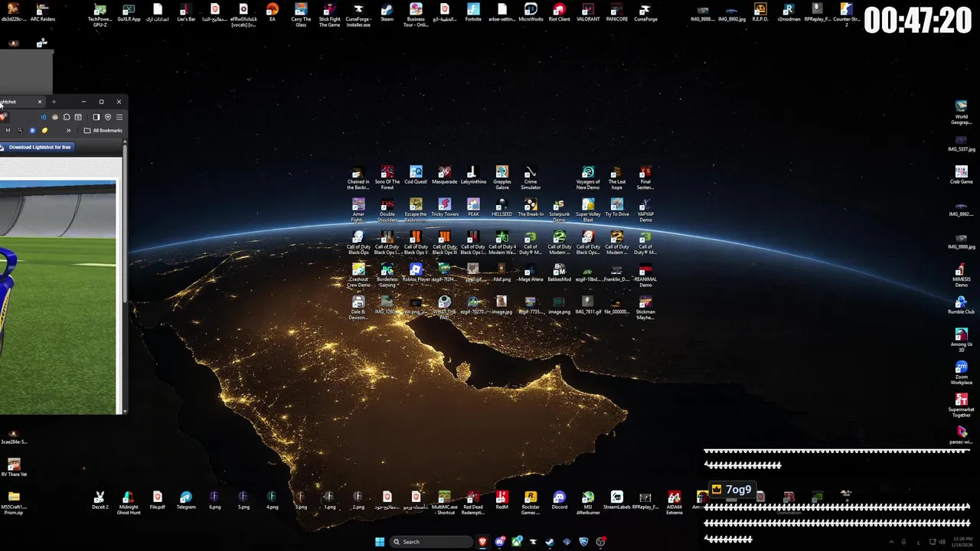Select the Liar's Bar desktop icon
Viewport: 980px width, 551px height.
click(186, 12)
